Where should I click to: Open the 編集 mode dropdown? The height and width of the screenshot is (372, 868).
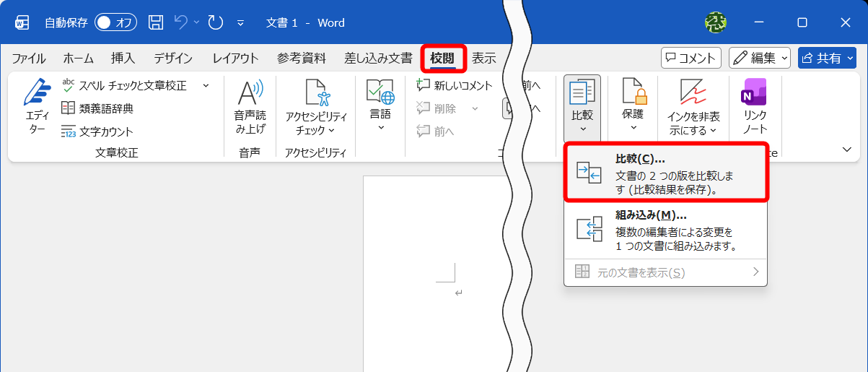(x=760, y=59)
